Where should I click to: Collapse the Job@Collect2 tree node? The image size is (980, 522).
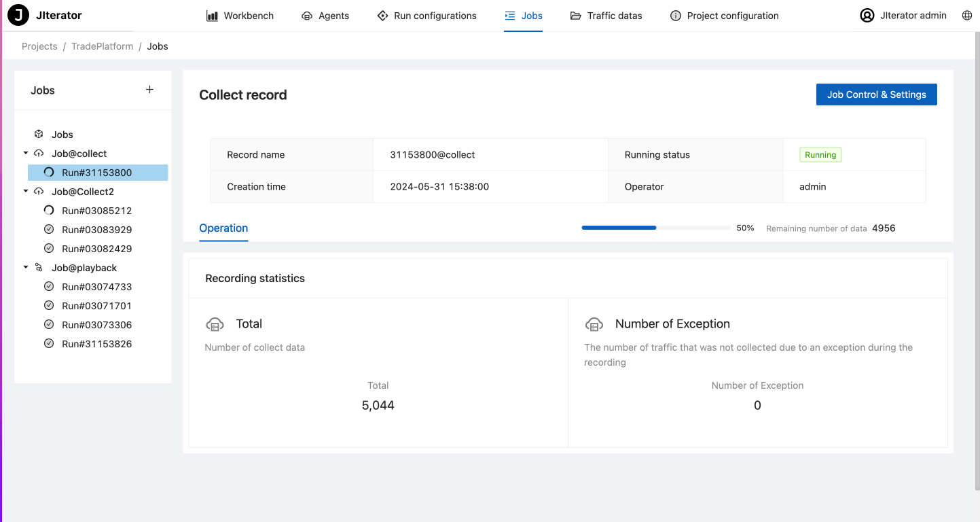[x=26, y=192]
